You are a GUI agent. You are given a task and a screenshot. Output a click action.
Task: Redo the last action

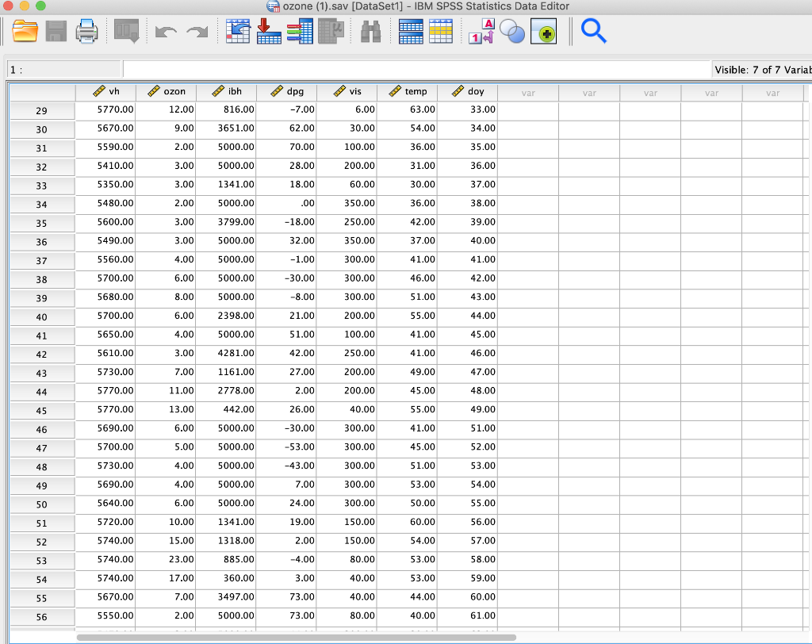196,32
